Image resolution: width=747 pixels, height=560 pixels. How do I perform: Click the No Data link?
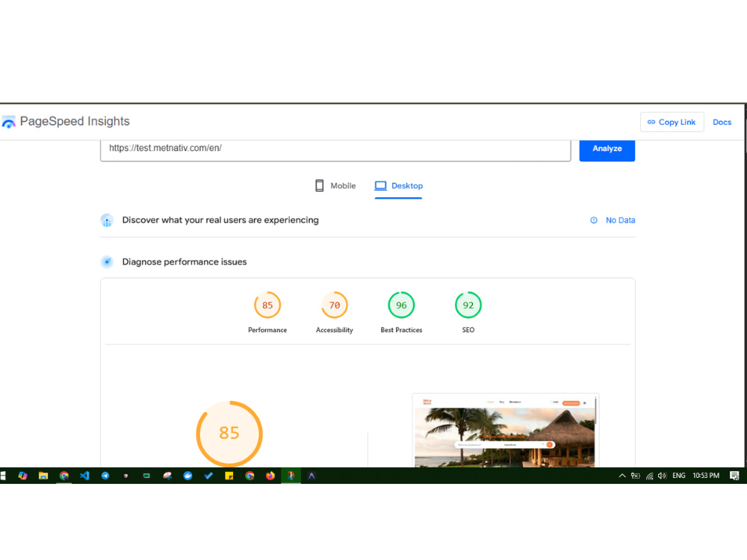point(620,220)
